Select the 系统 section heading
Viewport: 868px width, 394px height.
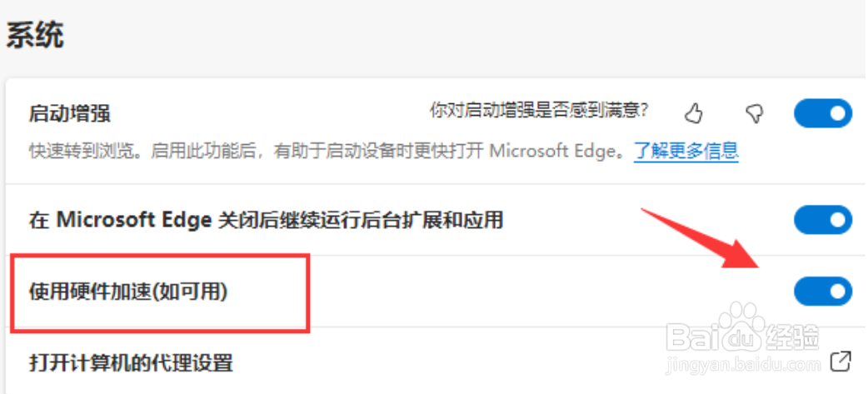pyautogui.click(x=35, y=36)
